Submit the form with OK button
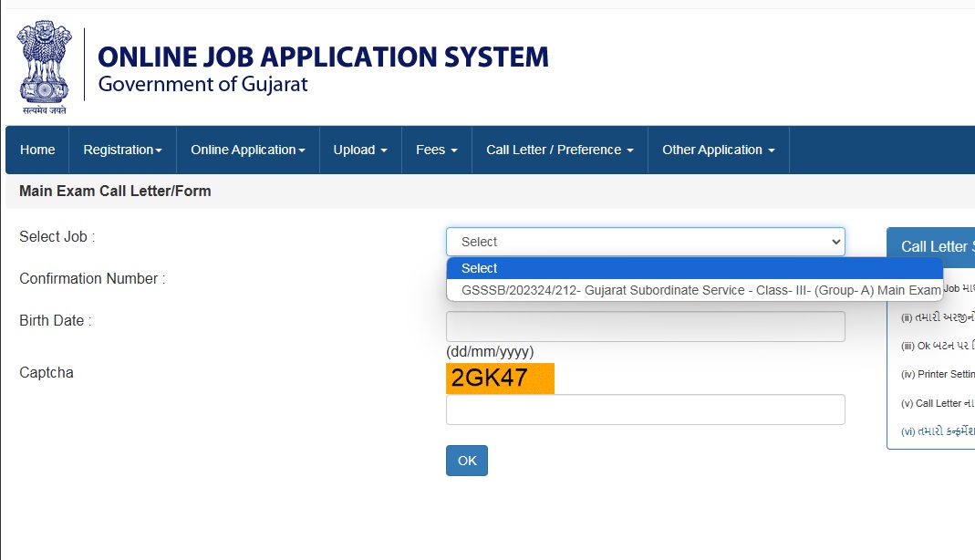 coord(466,461)
